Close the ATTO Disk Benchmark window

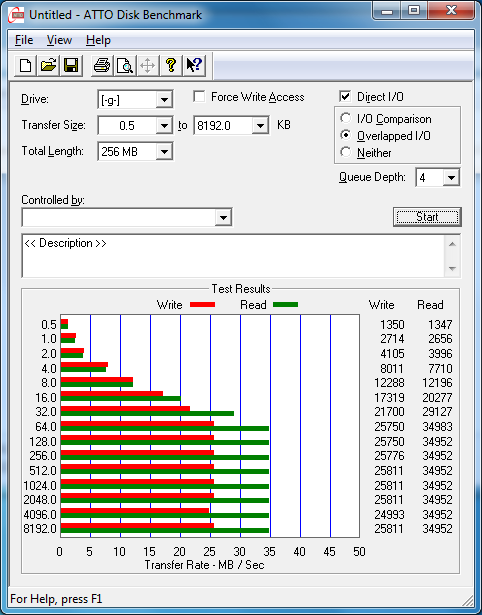point(451,11)
